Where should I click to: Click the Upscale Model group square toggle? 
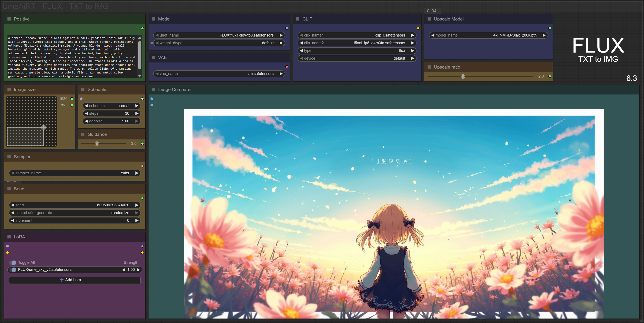[x=429, y=19]
